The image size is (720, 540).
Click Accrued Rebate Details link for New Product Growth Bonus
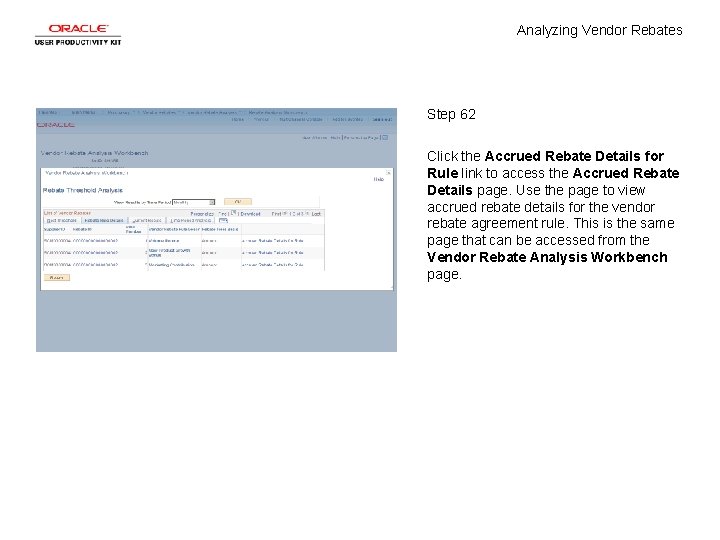(272, 253)
